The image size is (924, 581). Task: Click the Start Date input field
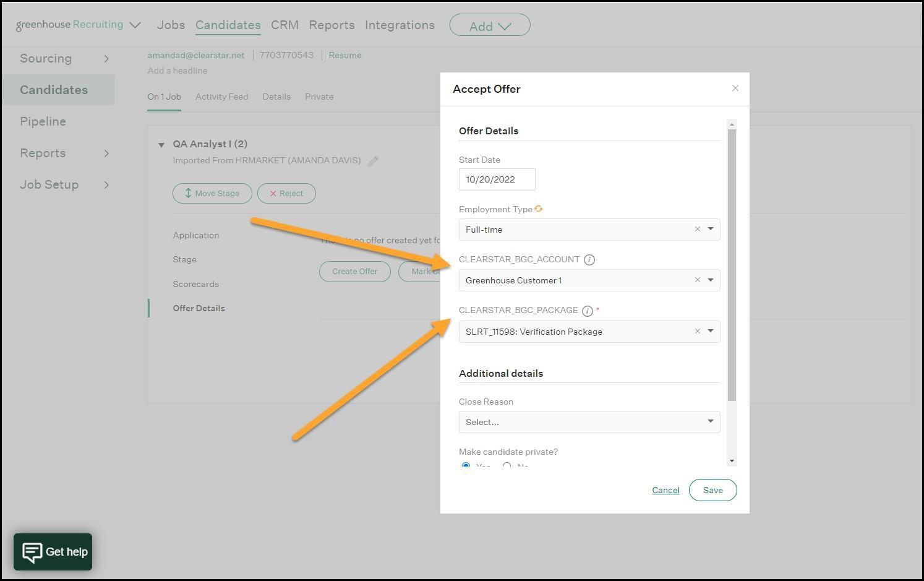497,179
